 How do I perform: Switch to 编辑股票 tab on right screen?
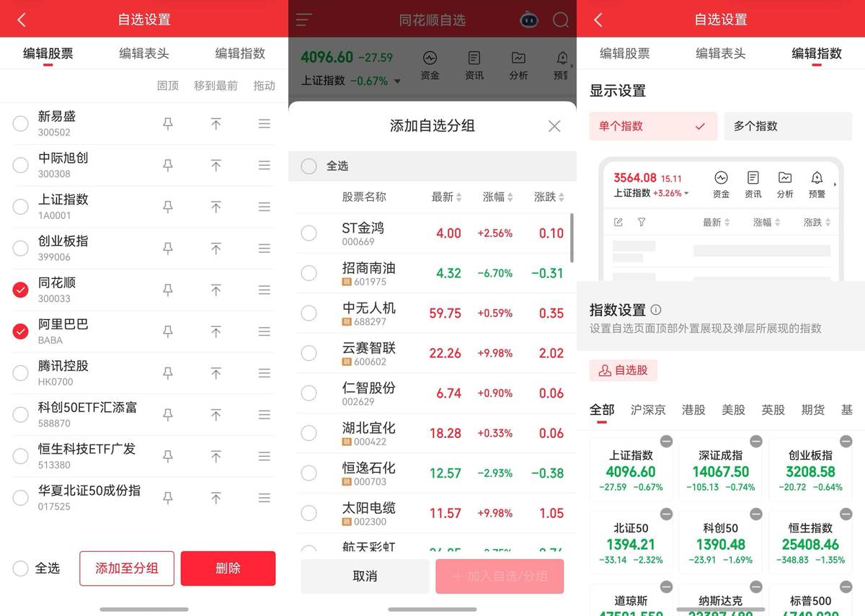tap(624, 53)
